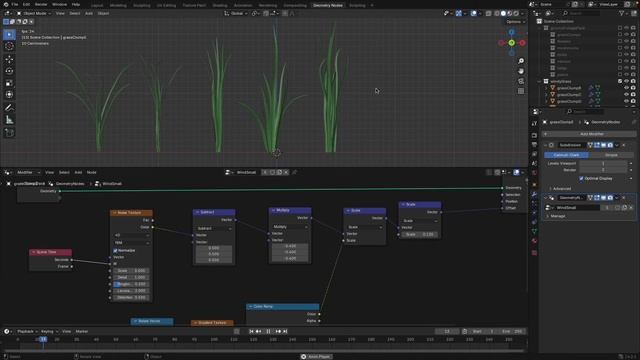Hide windyGrass collection with eye icon
The height and width of the screenshot is (360, 640).
(627, 81)
